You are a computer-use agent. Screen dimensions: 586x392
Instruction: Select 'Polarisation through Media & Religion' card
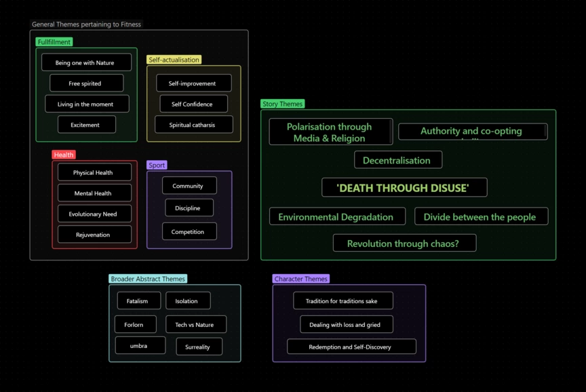(x=331, y=132)
